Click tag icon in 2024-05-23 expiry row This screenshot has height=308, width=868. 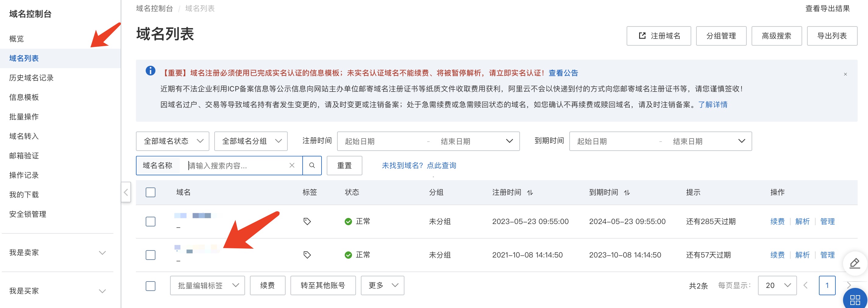pos(307,221)
